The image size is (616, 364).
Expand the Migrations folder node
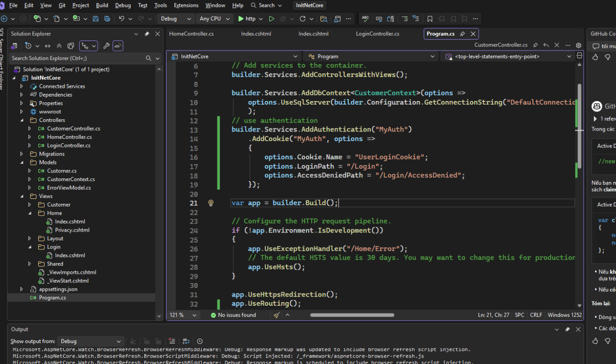point(21,154)
